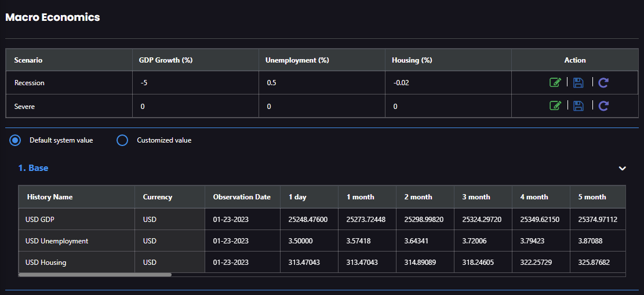Image resolution: width=644 pixels, height=295 pixels.
Task: Click edit icon for Recession scenario
Action: pyautogui.click(x=555, y=82)
